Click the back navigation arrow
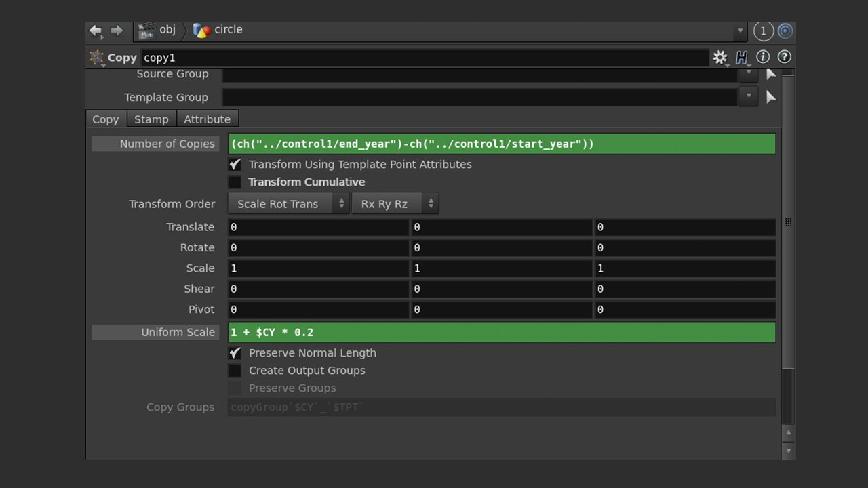 (x=96, y=30)
